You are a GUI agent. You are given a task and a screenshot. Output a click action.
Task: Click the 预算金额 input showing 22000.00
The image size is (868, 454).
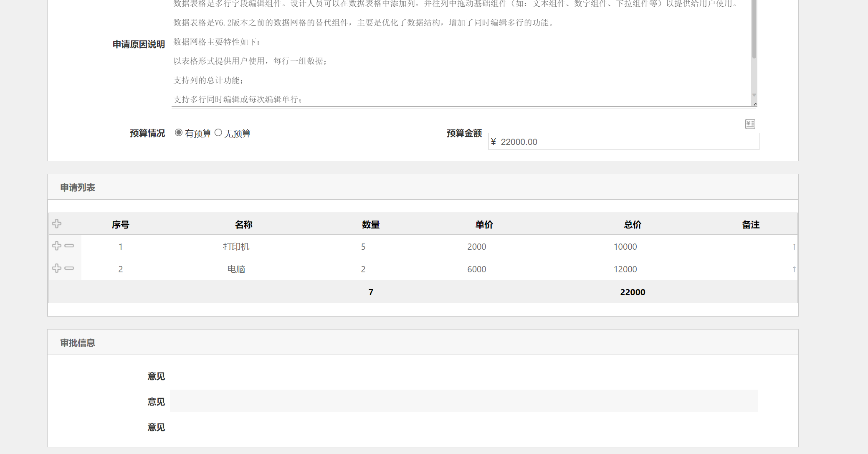tap(623, 142)
